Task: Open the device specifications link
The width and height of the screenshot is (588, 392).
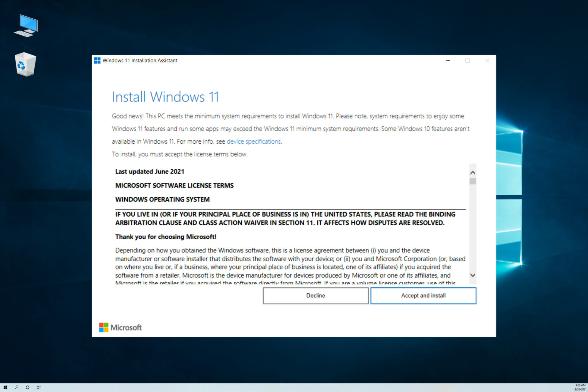Action: (x=254, y=141)
